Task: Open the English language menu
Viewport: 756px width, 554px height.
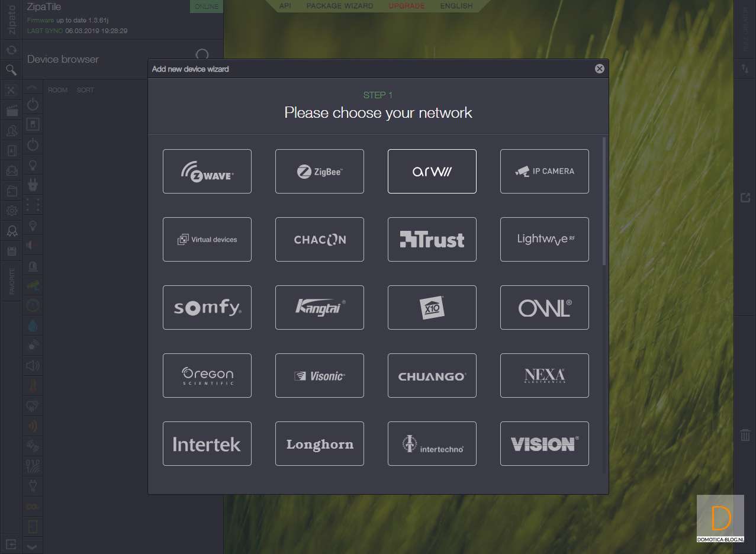Action: [x=456, y=6]
